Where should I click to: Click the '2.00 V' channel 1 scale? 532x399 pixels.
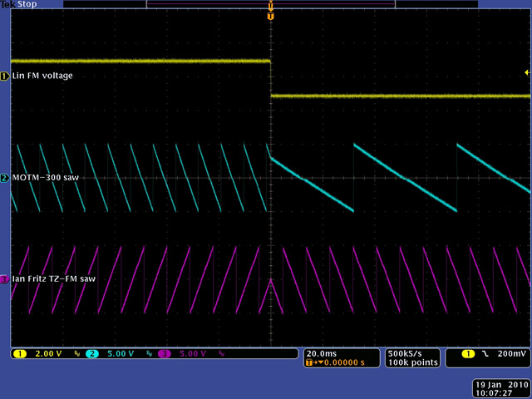point(48,354)
